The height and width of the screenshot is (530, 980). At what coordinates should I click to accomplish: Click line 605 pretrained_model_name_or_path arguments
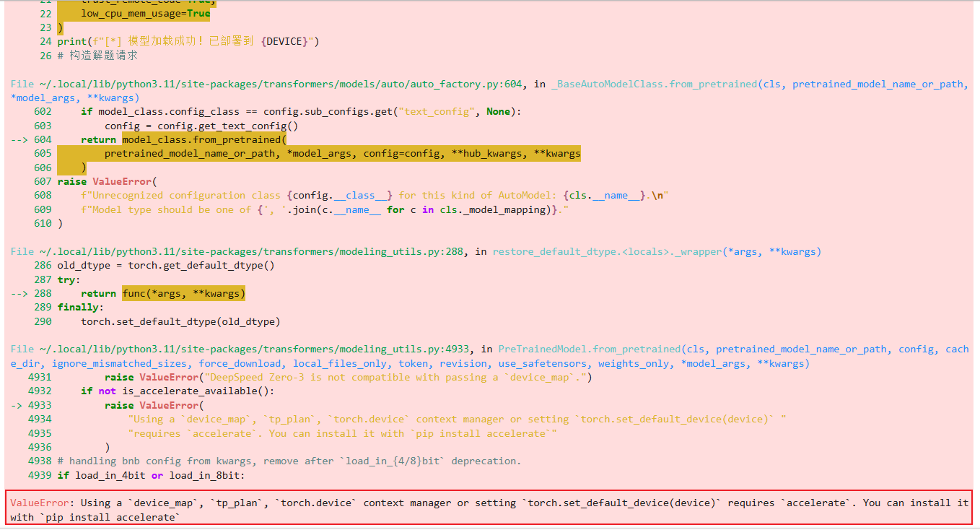[342, 153]
